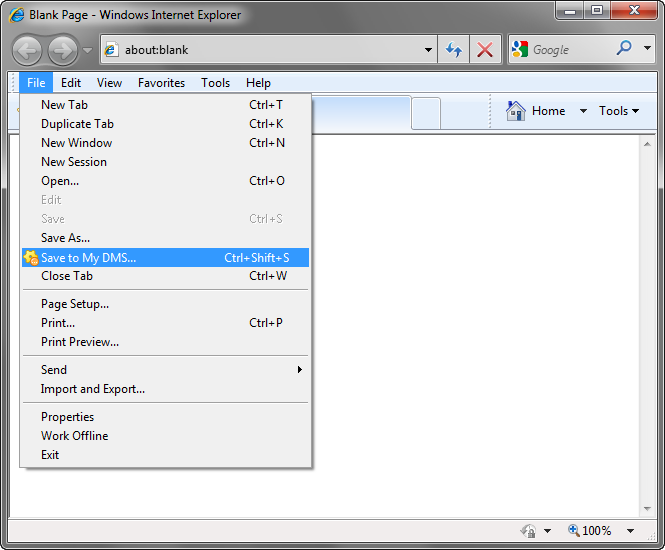Select Save to My DMS... item
The width and height of the screenshot is (665, 550).
(x=165, y=257)
